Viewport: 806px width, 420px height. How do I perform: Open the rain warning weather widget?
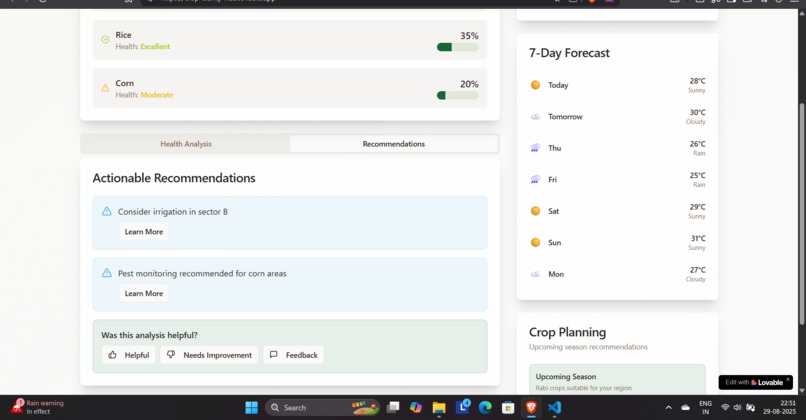pyautogui.click(x=38, y=407)
